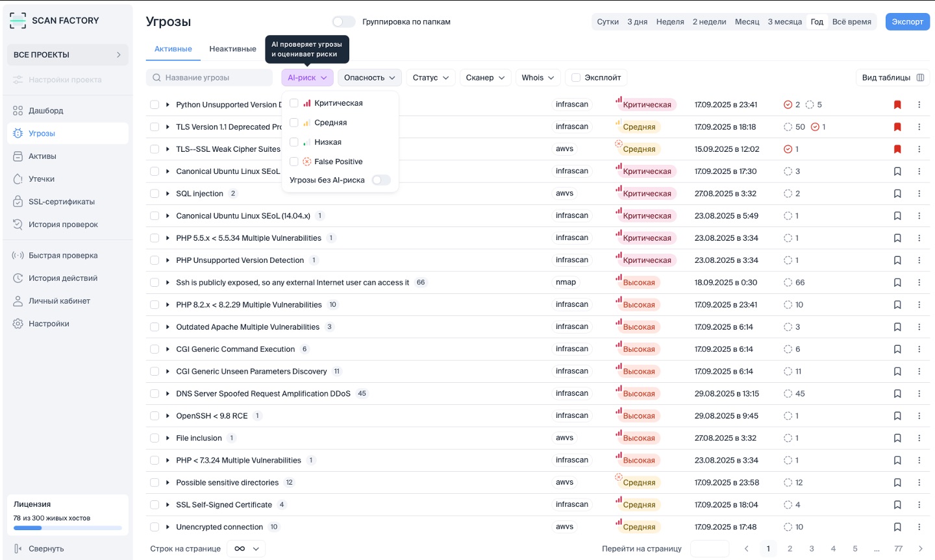Check the Критическая AI-risk option
Screen dimensions: 935x560
(294, 103)
